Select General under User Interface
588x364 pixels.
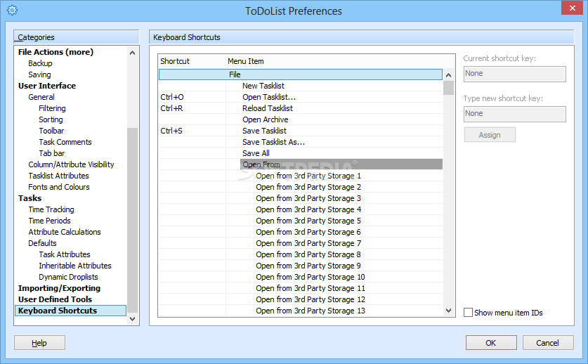pos(41,97)
